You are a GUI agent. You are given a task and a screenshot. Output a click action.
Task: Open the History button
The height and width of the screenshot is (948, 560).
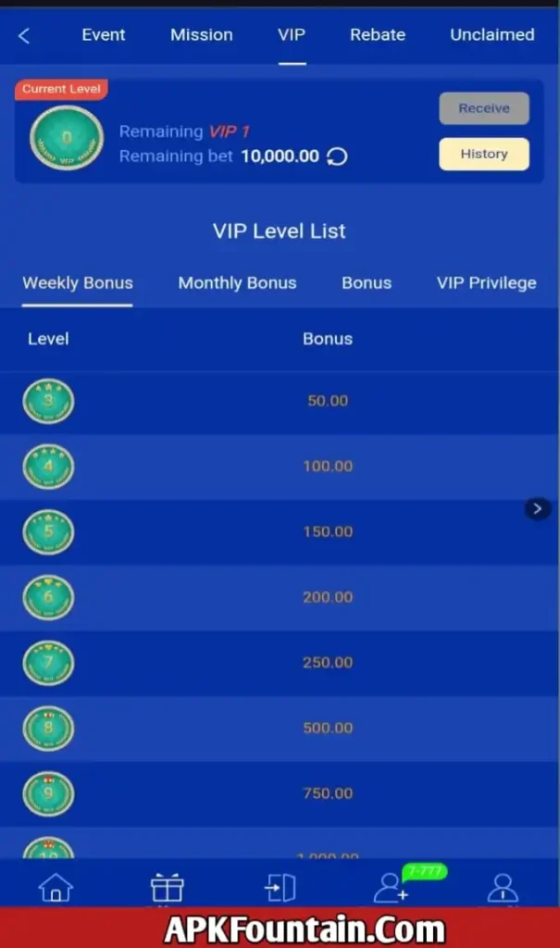[484, 154]
